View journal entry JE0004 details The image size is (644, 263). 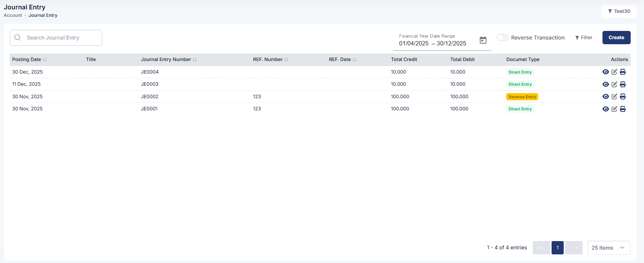[x=606, y=72]
